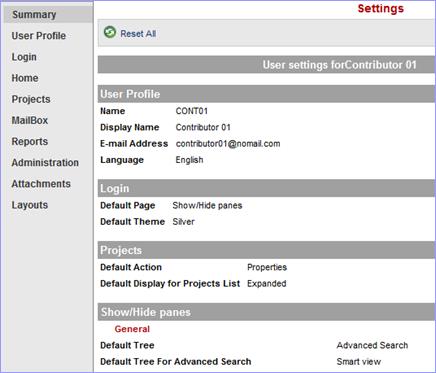Open the Layouts settings page
The image size is (436, 373).
(x=30, y=205)
